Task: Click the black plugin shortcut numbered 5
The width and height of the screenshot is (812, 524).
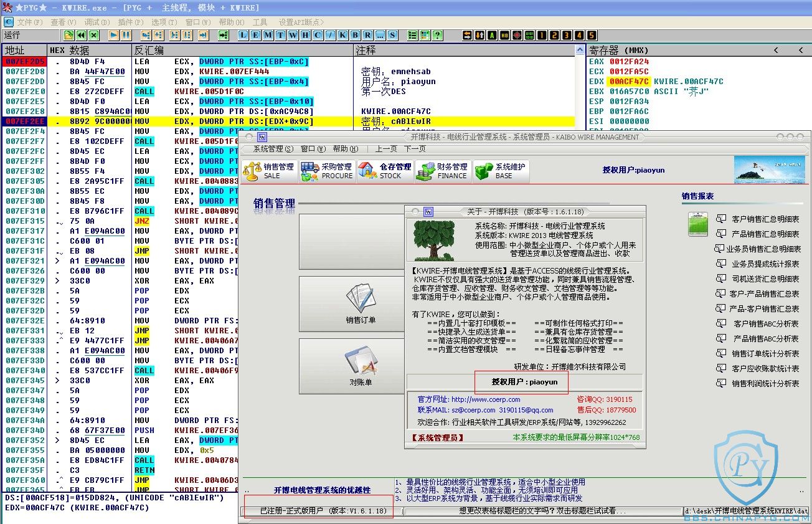Action: pyautogui.click(x=592, y=35)
